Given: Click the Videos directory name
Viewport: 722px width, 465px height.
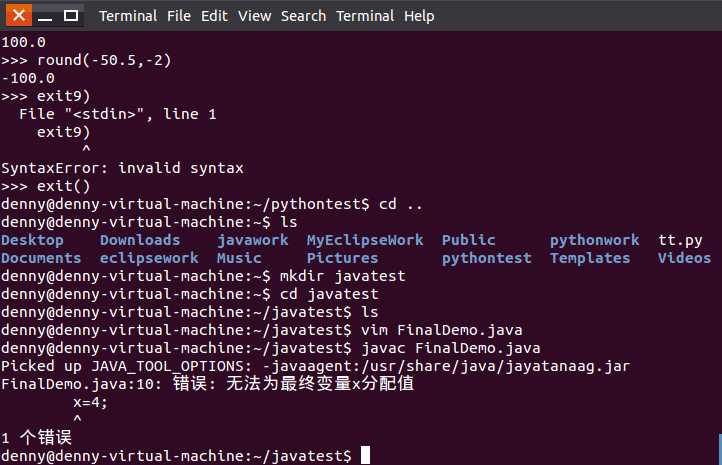Looking at the screenshot, I should [x=684, y=258].
